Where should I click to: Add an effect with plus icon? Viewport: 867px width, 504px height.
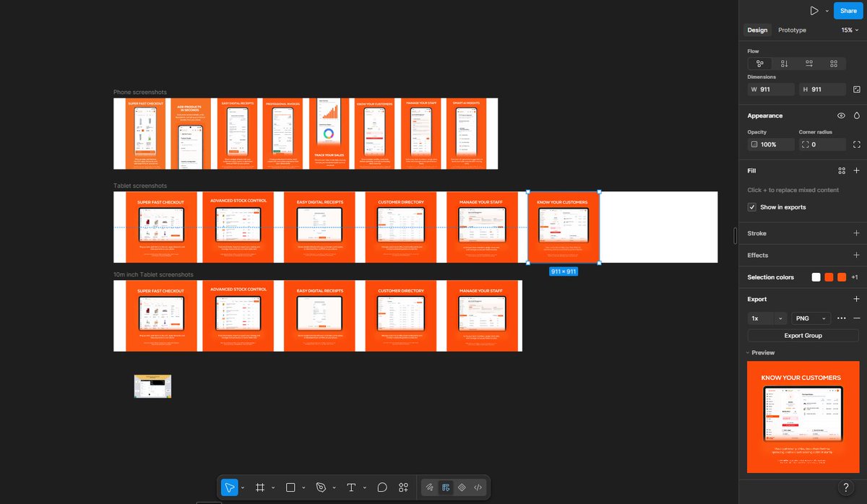pos(857,255)
